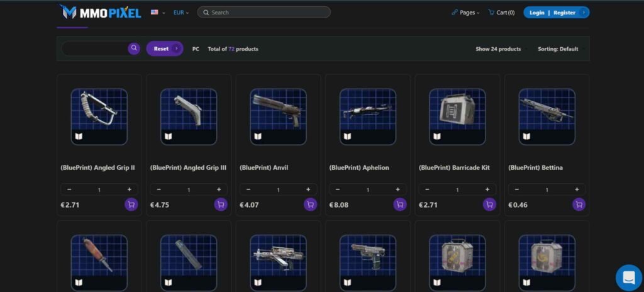Increase quantity of Barricade Kit
644x292 pixels.
(487, 189)
